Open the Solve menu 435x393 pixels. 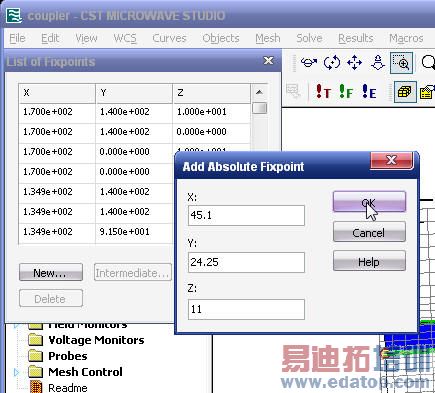pyautogui.click(x=309, y=38)
